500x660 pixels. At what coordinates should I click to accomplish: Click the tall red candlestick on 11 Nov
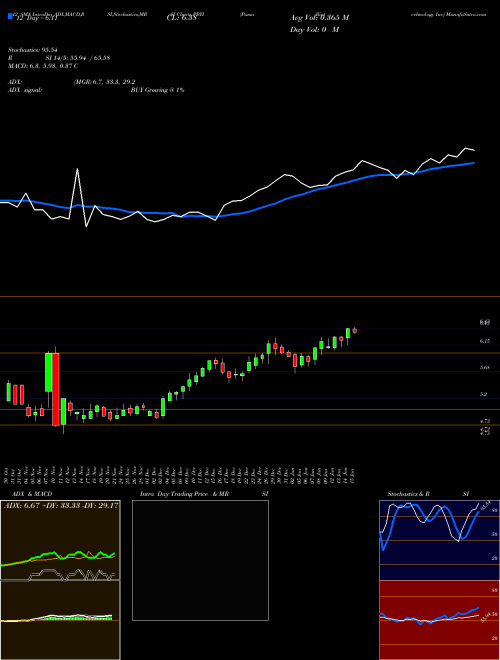(x=56, y=389)
